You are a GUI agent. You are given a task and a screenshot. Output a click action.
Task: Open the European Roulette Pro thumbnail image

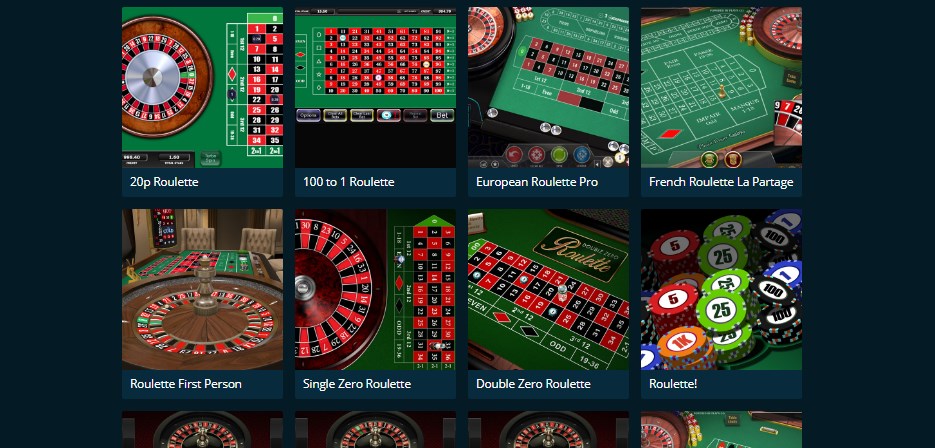click(548, 87)
